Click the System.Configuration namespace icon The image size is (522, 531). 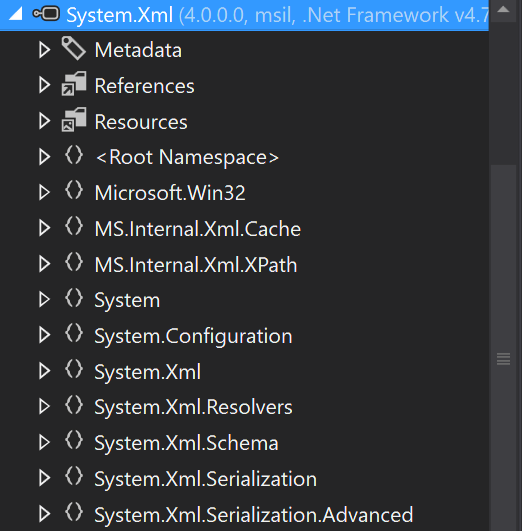(74, 334)
